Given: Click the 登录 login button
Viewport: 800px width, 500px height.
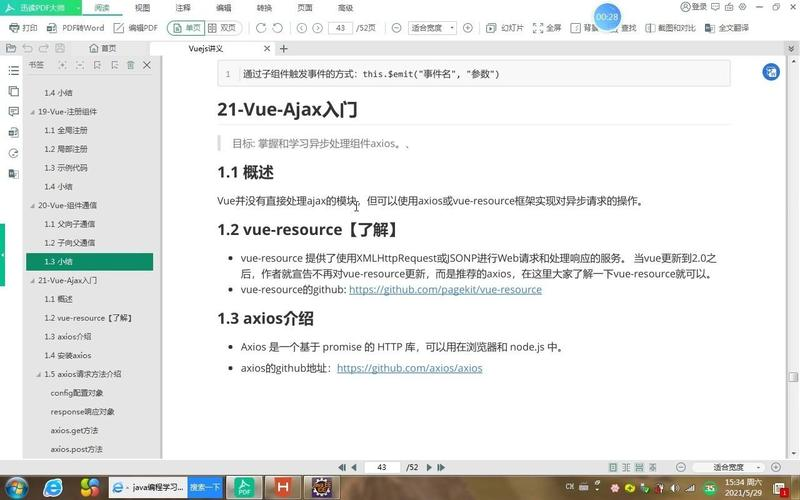Looking at the screenshot, I should 694,7.
